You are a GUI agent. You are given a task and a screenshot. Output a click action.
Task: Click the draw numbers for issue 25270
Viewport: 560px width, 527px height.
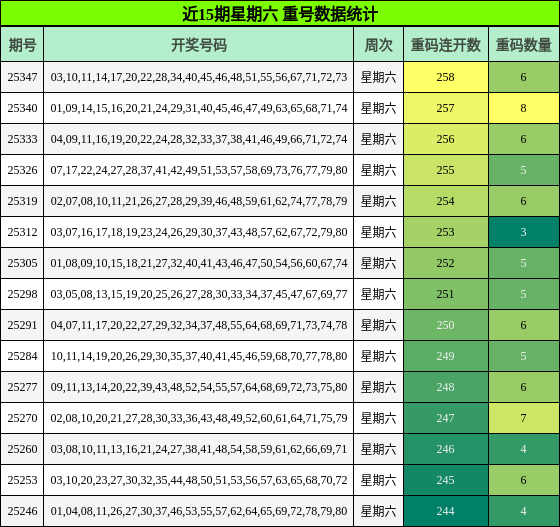pos(199,418)
